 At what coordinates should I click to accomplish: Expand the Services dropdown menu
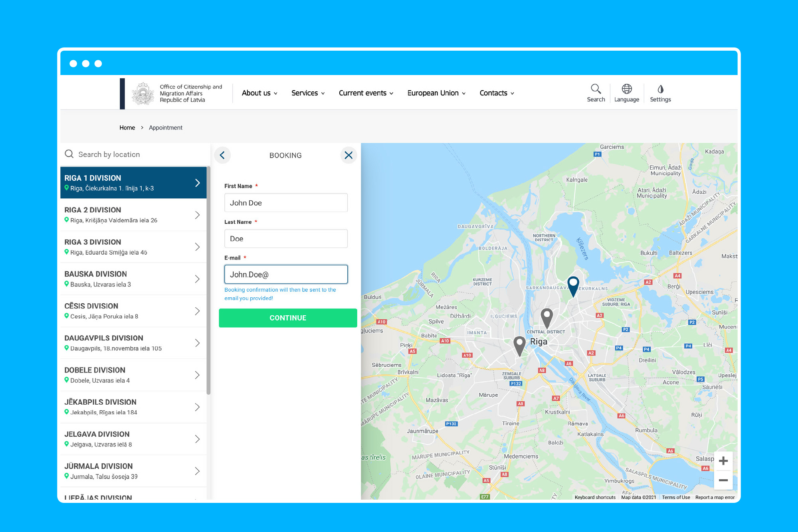pos(308,93)
